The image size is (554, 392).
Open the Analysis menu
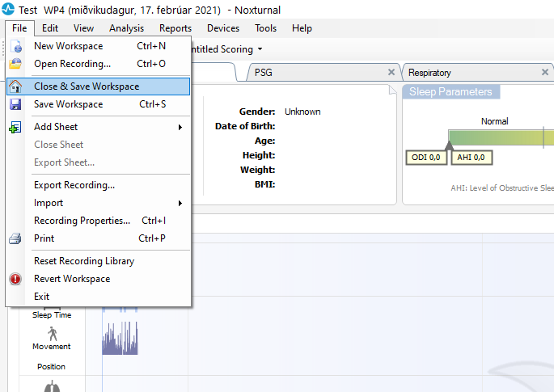pyautogui.click(x=126, y=28)
